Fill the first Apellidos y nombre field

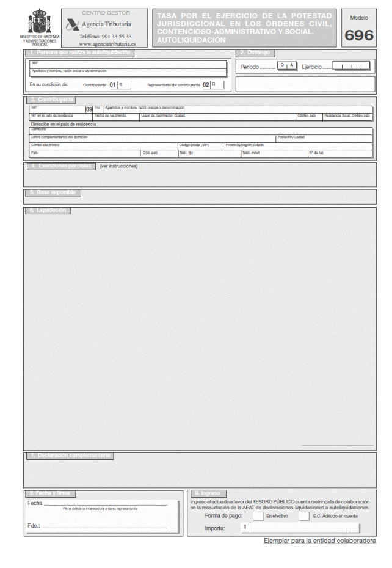click(x=128, y=73)
